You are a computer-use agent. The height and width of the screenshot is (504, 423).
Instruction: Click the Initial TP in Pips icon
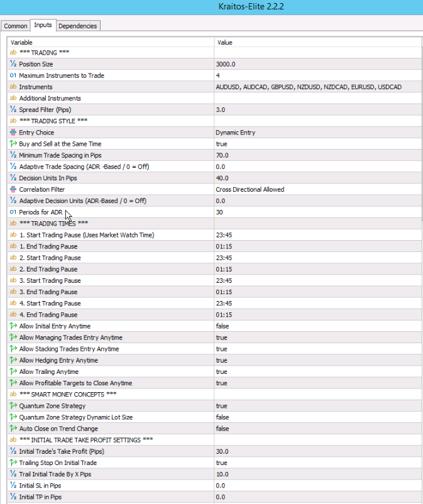tap(13, 496)
